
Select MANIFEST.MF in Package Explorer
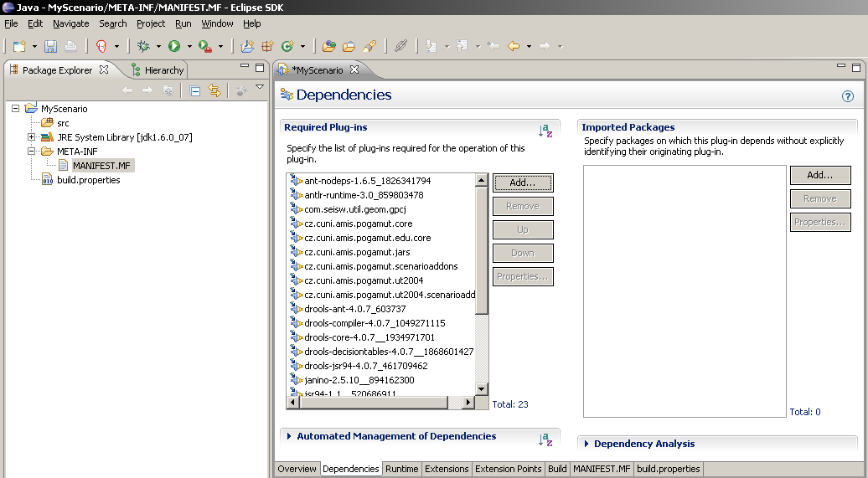click(x=101, y=166)
